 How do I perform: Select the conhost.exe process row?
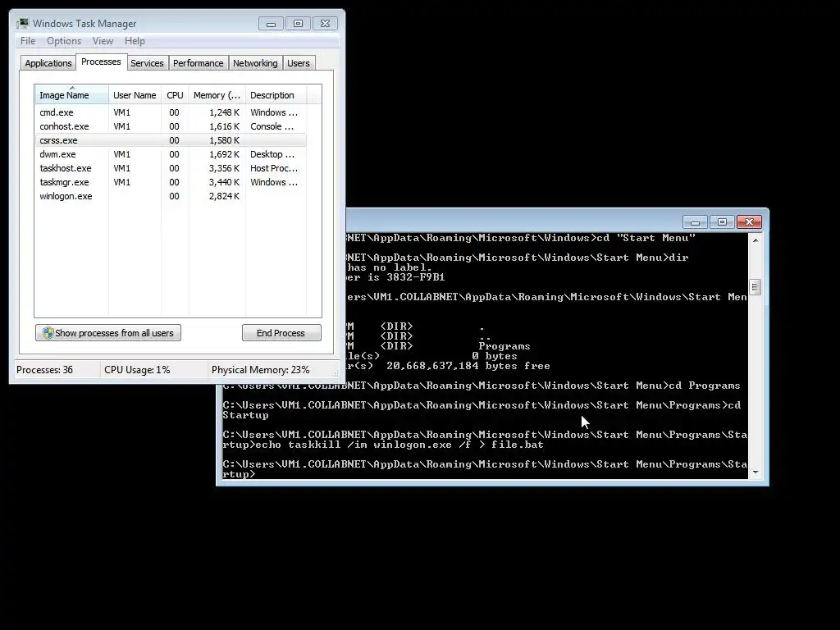tap(171, 126)
